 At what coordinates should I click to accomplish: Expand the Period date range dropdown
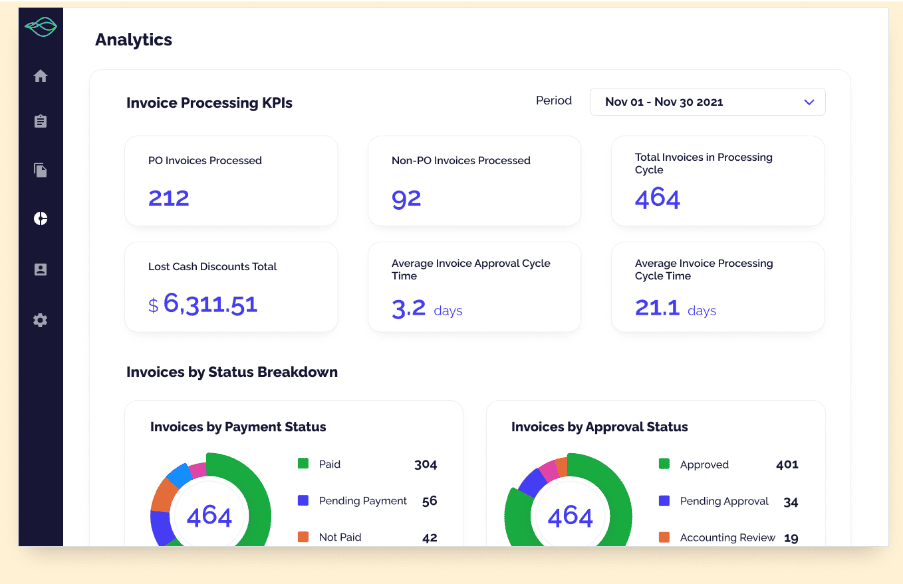tap(706, 102)
